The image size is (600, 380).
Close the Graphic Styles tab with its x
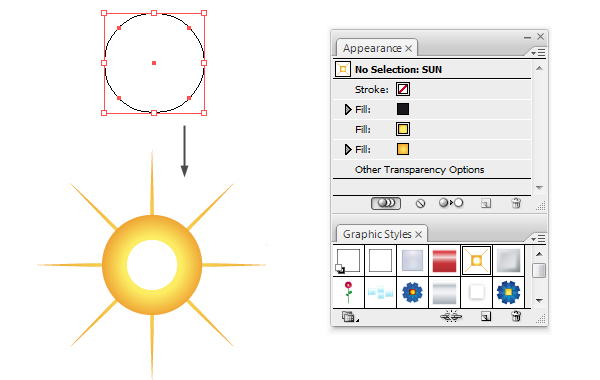pyautogui.click(x=419, y=235)
